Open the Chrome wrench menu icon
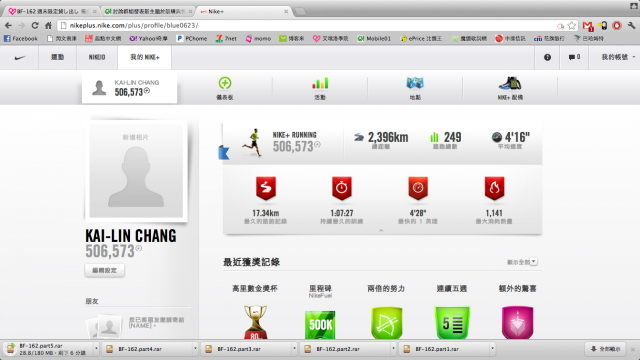640x360 pixels. [631, 25]
